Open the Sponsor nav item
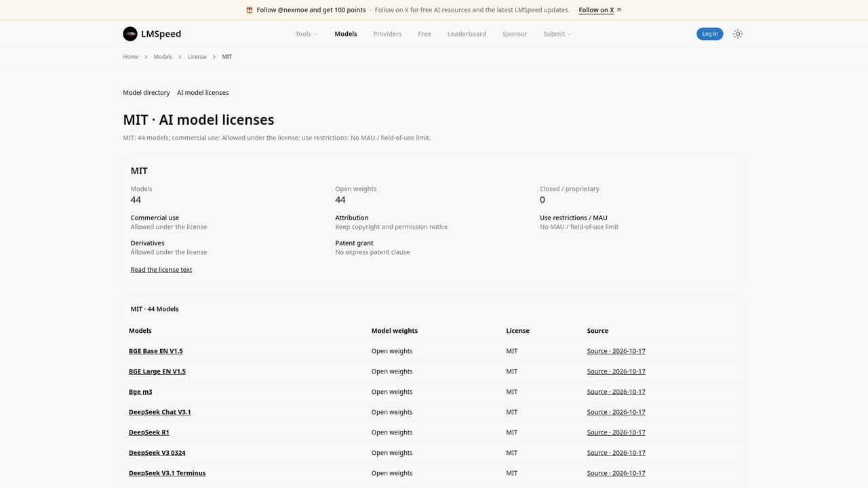Image resolution: width=868 pixels, height=488 pixels. (x=515, y=34)
